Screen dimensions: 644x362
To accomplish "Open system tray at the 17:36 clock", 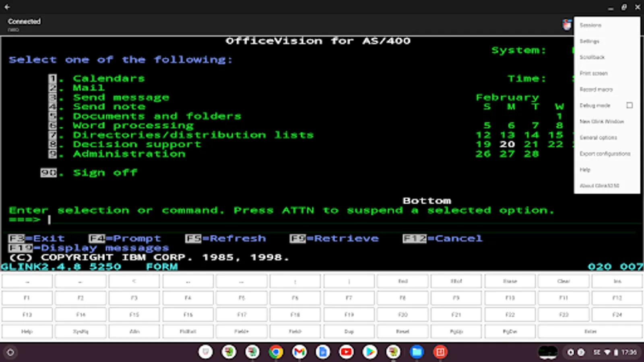I will click(x=629, y=352).
